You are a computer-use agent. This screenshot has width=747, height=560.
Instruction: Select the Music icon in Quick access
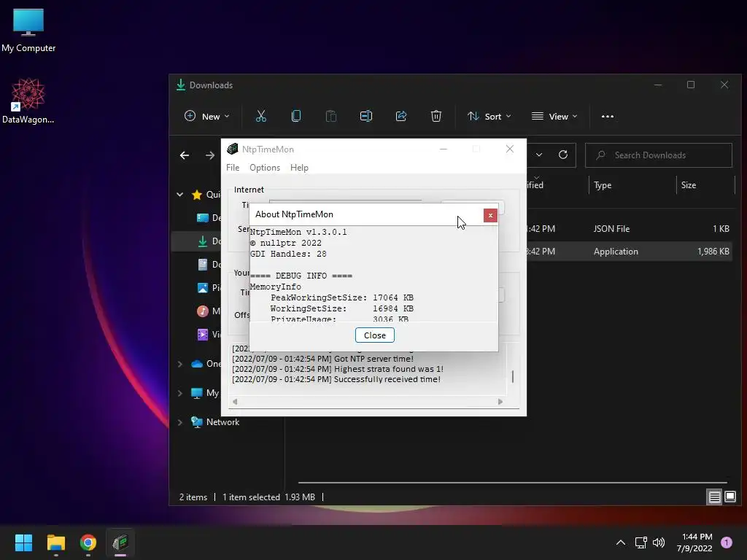(203, 311)
